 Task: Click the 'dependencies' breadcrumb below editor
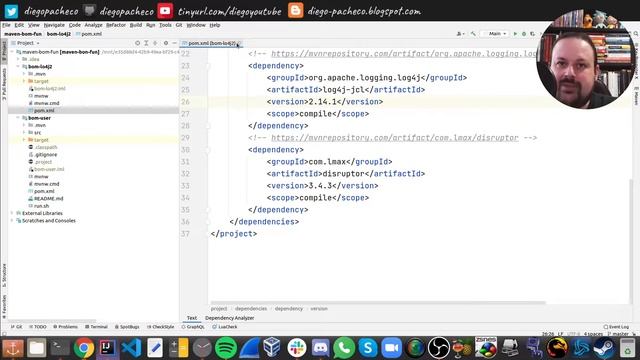tap(251, 309)
